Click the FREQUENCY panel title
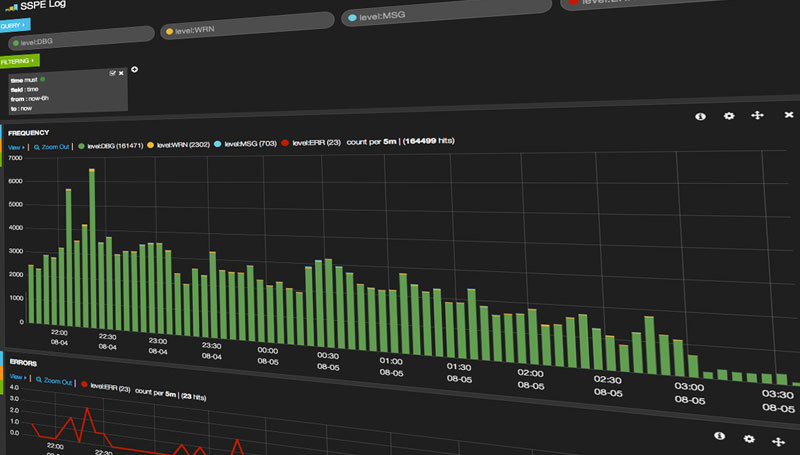The image size is (800, 455). click(29, 133)
